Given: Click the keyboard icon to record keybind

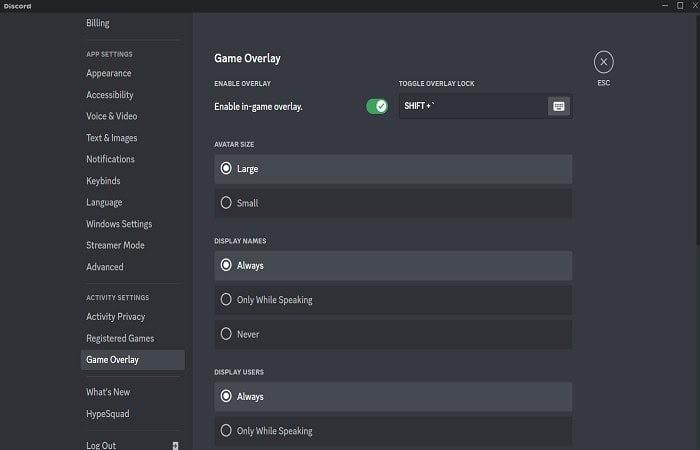Looking at the screenshot, I should coord(558,106).
